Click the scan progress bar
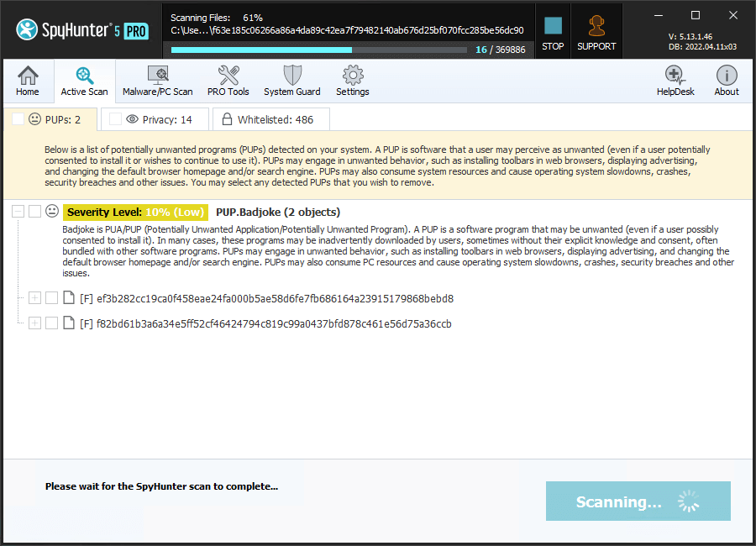Image resolution: width=756 pixels, height=546 pixels. 318,50
